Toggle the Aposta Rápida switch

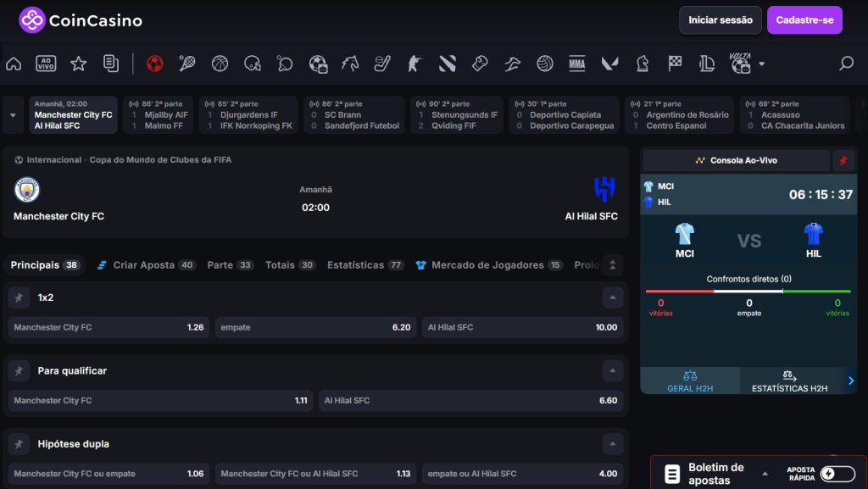(837, 474)
